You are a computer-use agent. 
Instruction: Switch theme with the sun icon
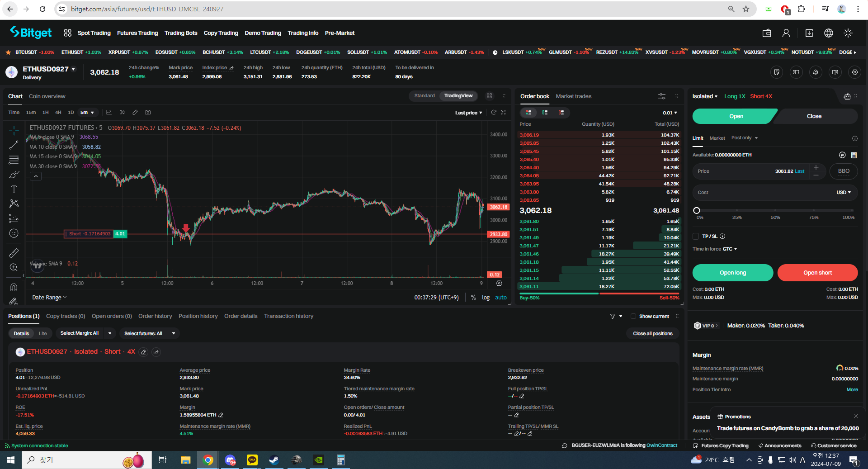point(848,33)
